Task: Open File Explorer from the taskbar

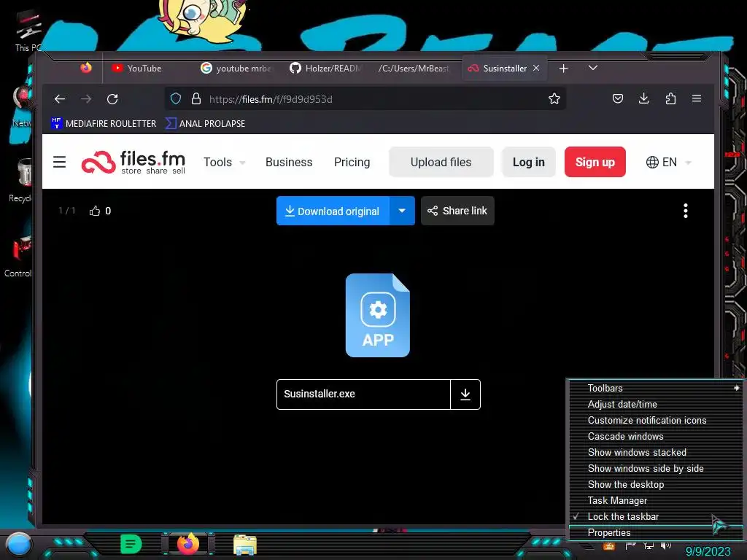Action: [x=245, y=545]
